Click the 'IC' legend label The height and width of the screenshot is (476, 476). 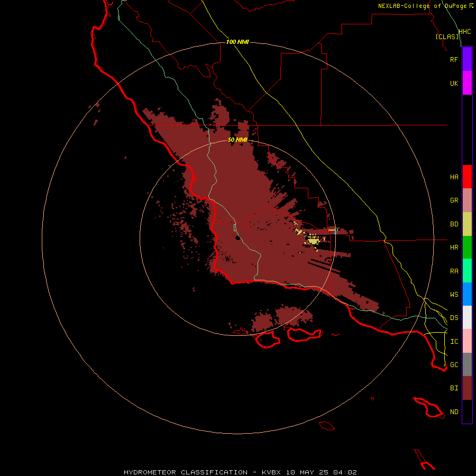(x=454, y=342)
